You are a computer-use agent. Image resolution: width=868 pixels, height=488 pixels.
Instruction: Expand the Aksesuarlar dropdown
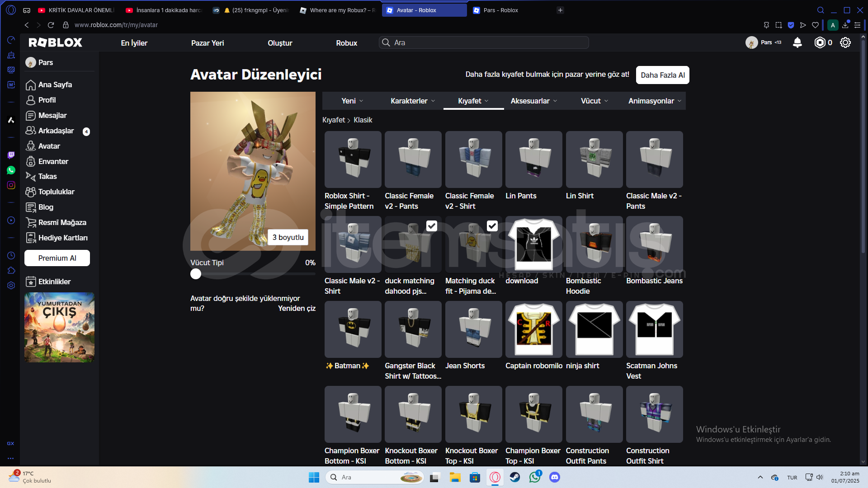point(534,101)
